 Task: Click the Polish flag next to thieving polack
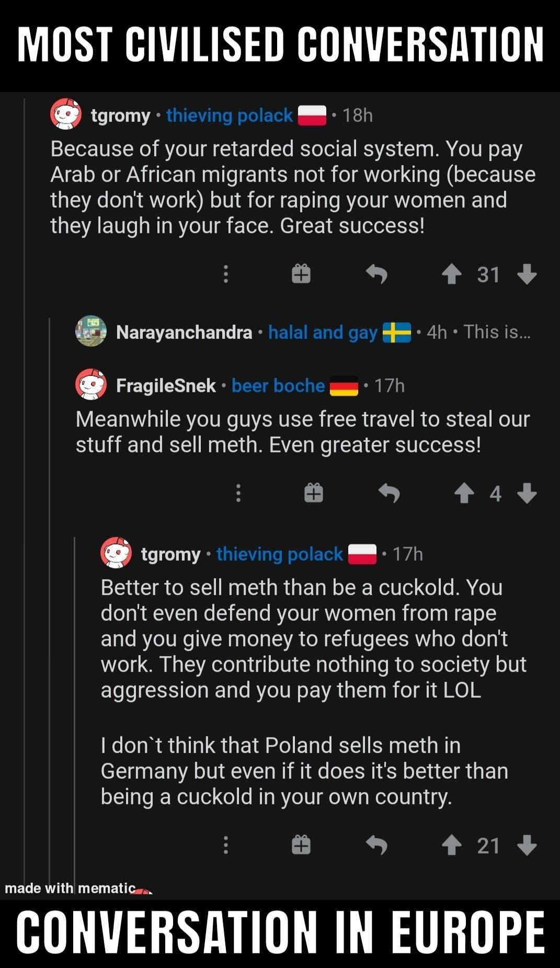(313, 115)
